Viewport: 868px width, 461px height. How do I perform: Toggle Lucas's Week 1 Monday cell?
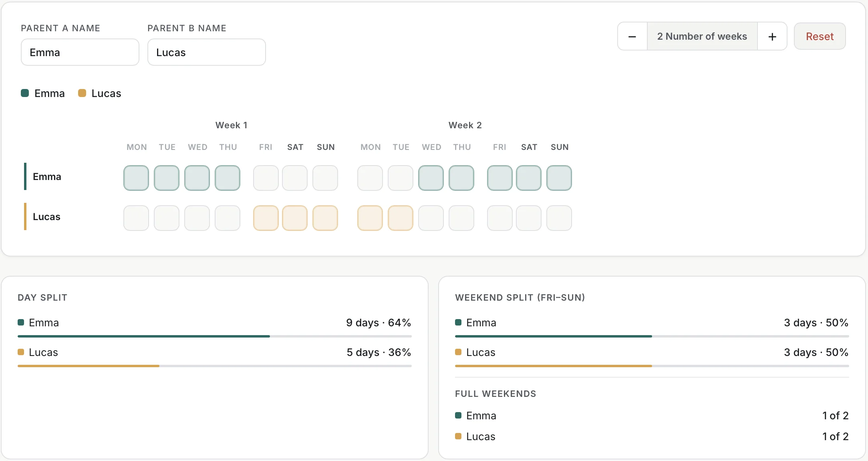point(136,218)
